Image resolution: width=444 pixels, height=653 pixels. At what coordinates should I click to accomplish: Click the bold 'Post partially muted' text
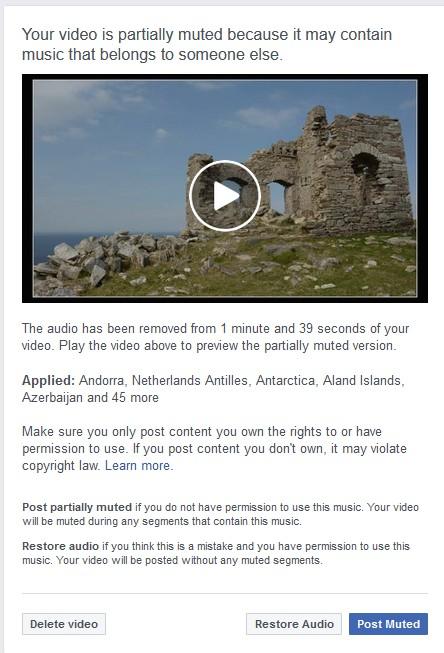77,507
